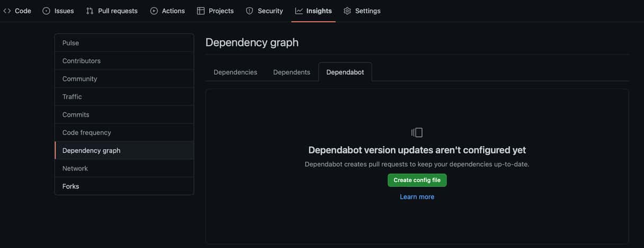The image size is (644, 248).
Task: Go to Contributors in the sidebar
Action: (124, 61)
